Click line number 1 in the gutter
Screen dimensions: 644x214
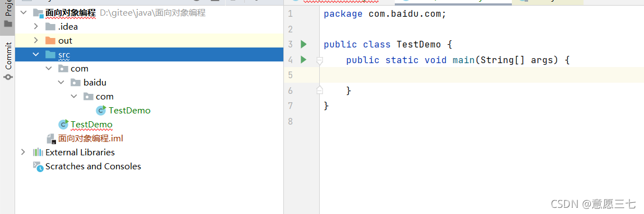point(291,14)
